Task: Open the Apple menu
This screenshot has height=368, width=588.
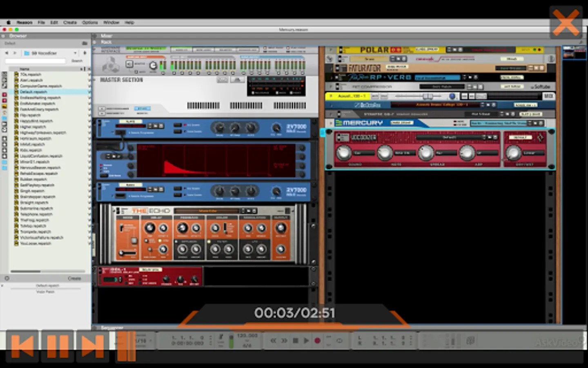Action: click(8, 22)
